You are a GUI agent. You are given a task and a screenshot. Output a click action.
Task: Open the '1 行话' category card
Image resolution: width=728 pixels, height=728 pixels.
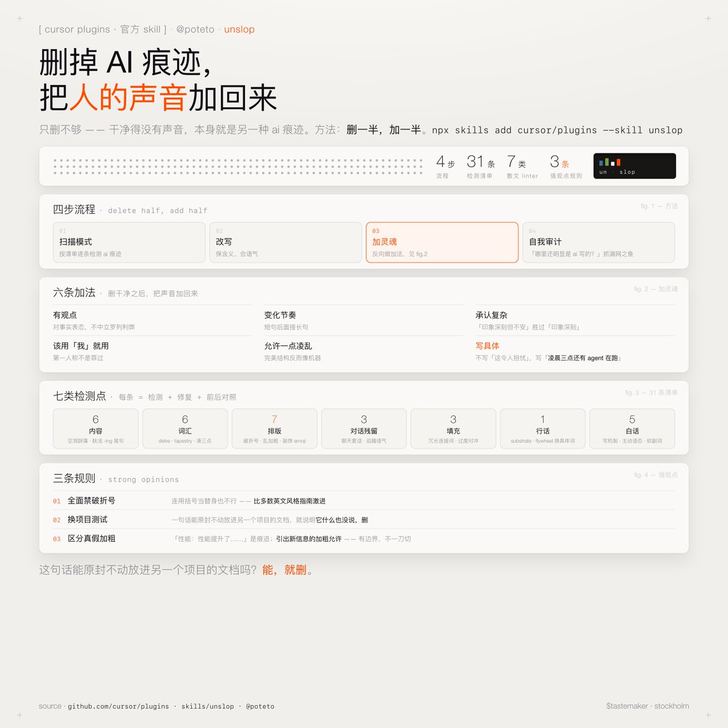(x=543, y=429)
